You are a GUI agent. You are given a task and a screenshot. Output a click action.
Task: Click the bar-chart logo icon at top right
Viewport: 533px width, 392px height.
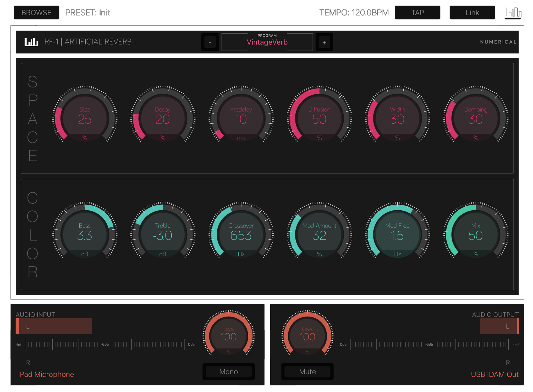(513, 13)
